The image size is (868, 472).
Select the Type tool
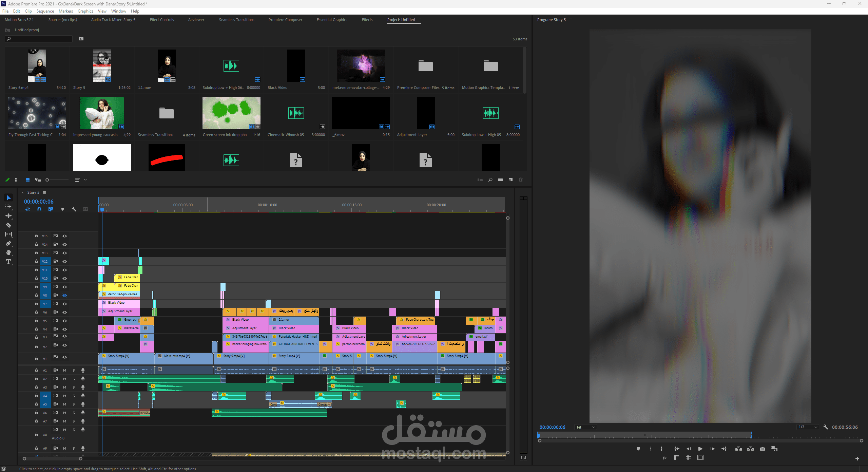(8, 262)
